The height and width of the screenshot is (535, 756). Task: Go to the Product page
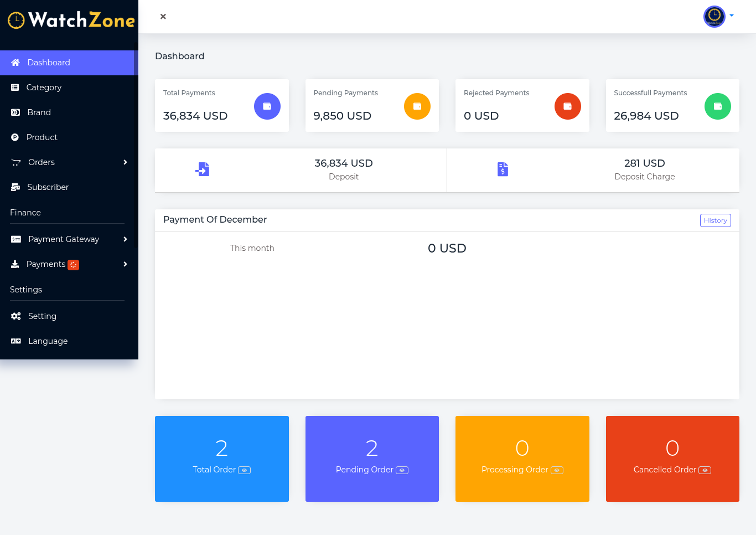[42, 137]
